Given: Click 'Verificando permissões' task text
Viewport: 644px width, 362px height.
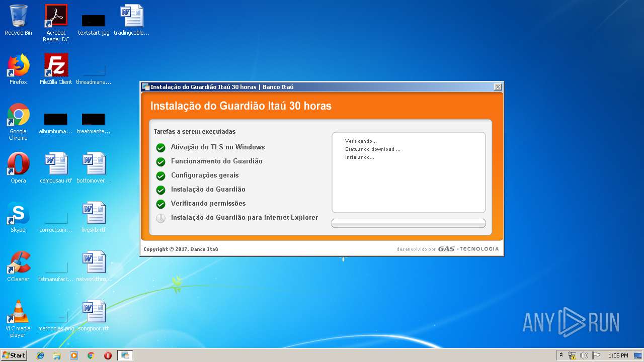Looking at the screenshot, I should pyautogui.click(x=208, y=204).
